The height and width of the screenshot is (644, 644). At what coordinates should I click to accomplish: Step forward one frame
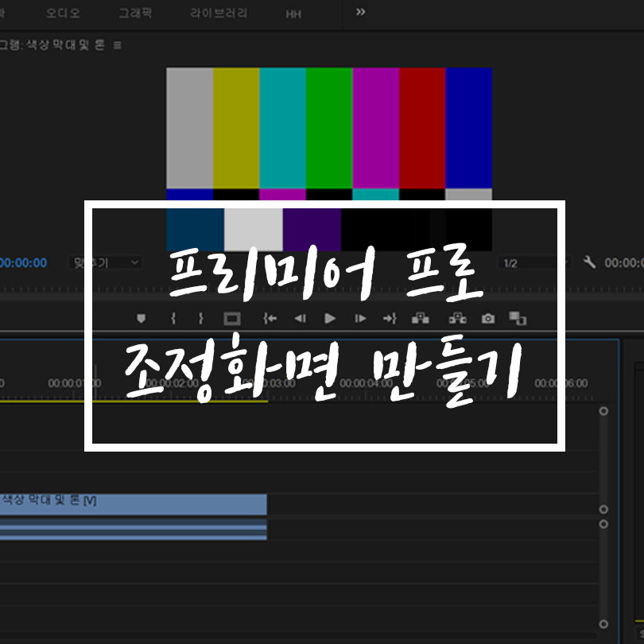click(360, 318)
